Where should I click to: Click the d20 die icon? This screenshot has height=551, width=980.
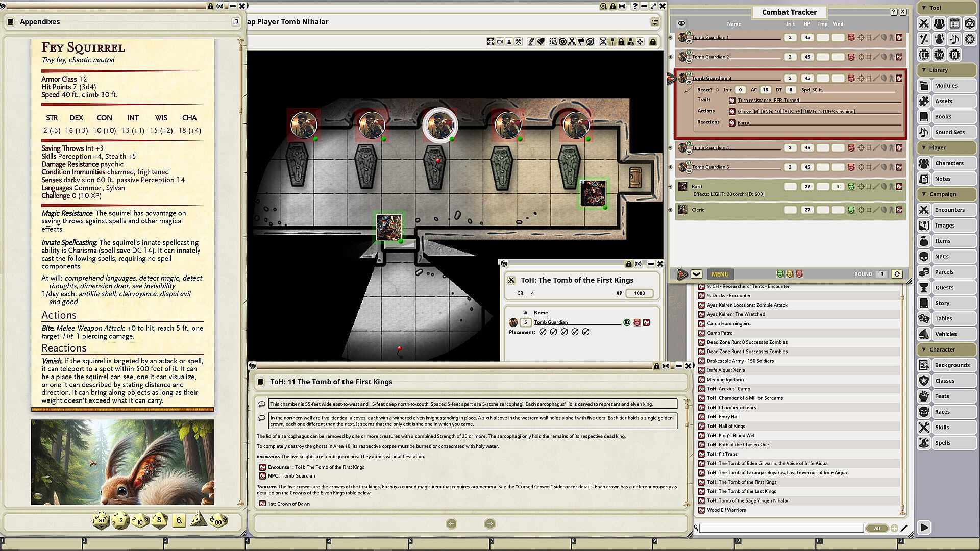point(101,520)
